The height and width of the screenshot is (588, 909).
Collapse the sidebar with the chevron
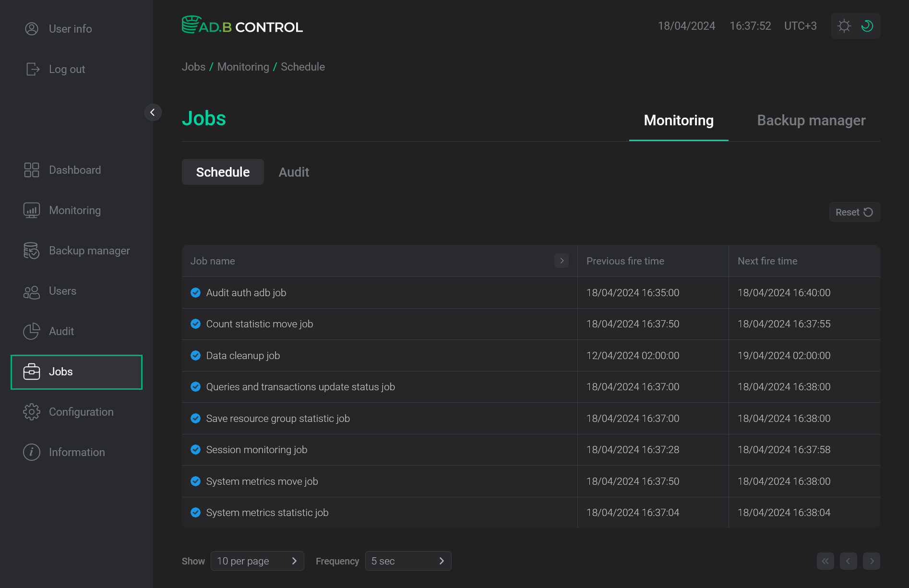tap(153, 112)
